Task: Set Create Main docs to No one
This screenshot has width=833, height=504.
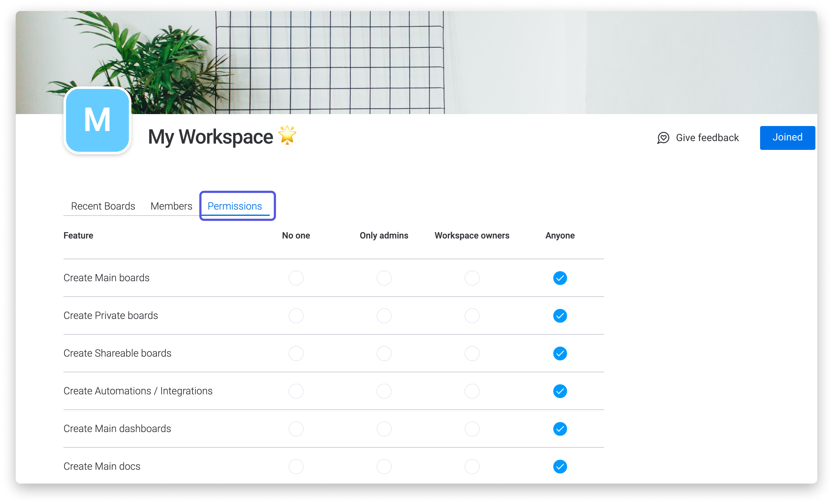Action: [296, 467]
